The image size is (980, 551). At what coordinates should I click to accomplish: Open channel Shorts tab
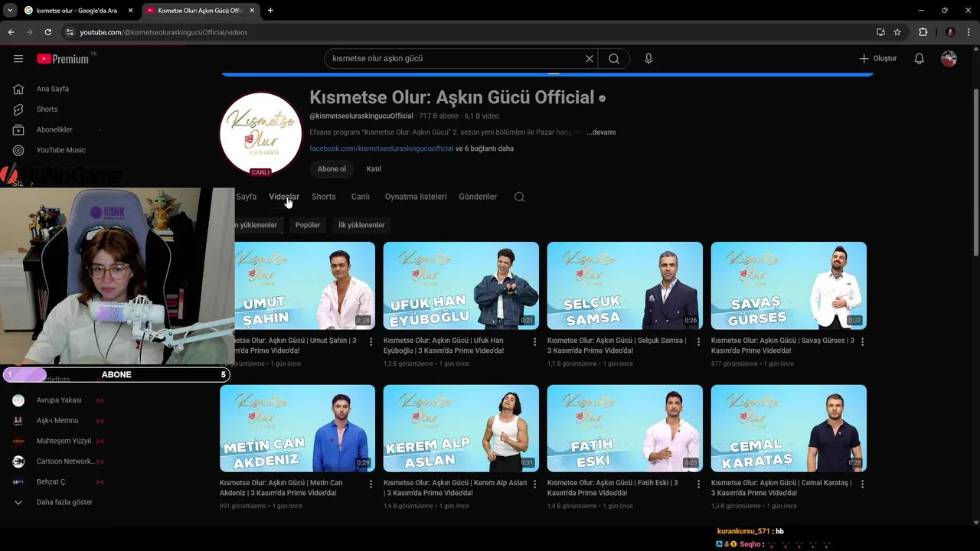[x=323, y=197]
